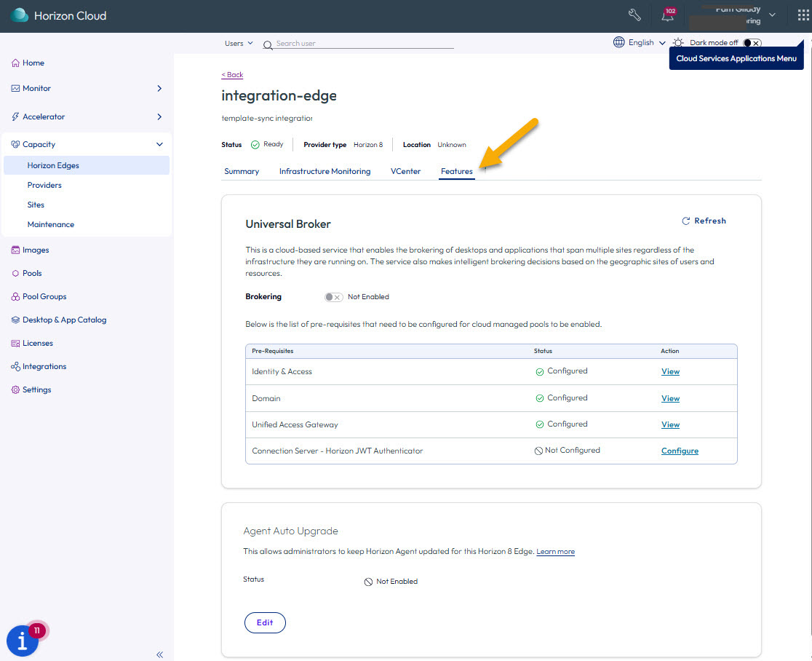Click Identity & Access Configured check icon
This screenshot has width=812, height=661.
540,372
